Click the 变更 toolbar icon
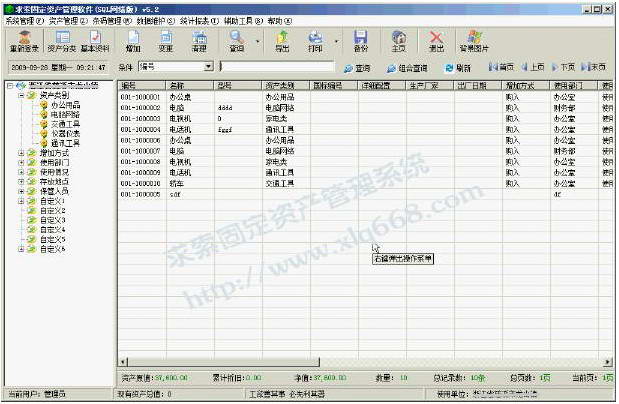 pyautogui.click(x=166, y=41)
